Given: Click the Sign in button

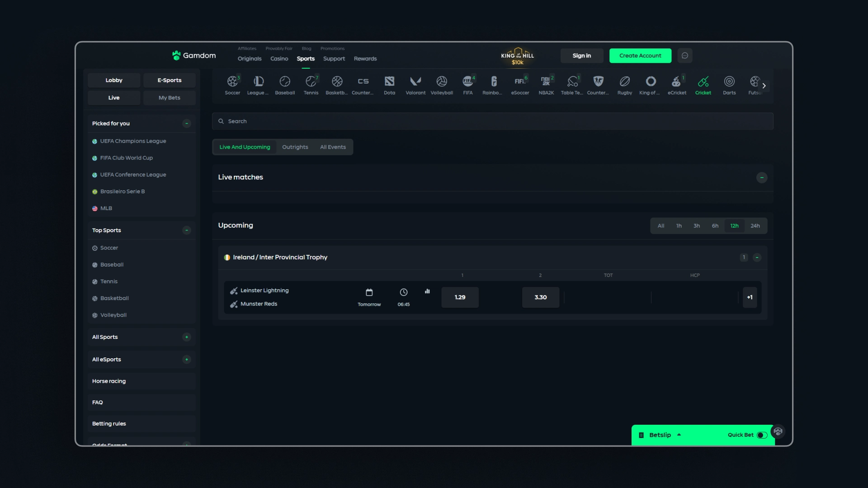Looking at the screenshot, I should (x=582, y=56).
